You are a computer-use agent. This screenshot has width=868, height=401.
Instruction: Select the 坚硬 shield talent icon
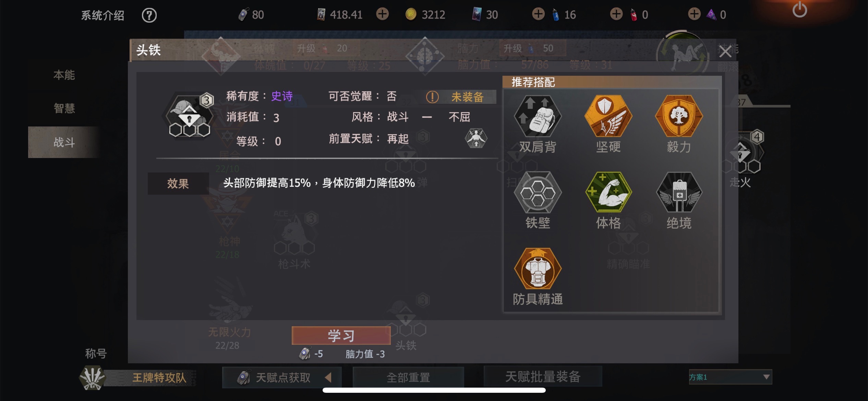coord(608,116)
